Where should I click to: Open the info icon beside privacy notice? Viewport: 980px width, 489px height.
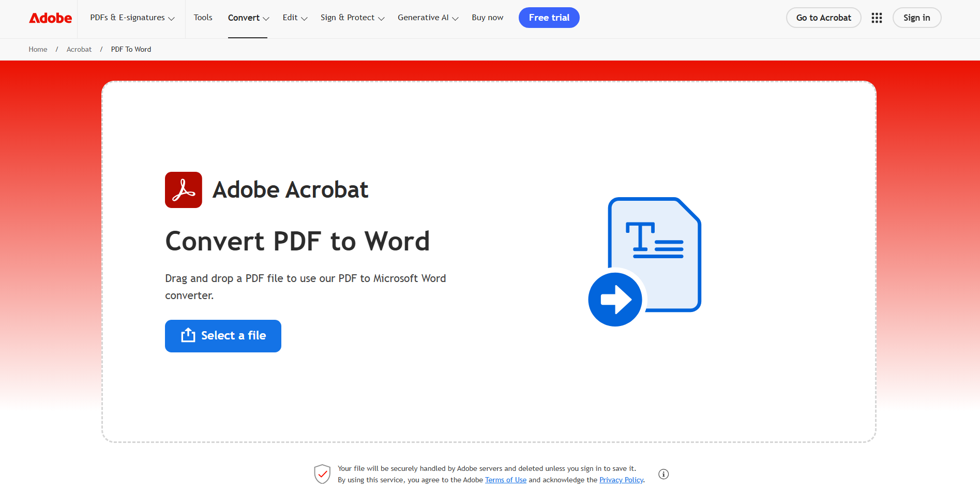tap(664, 474)
